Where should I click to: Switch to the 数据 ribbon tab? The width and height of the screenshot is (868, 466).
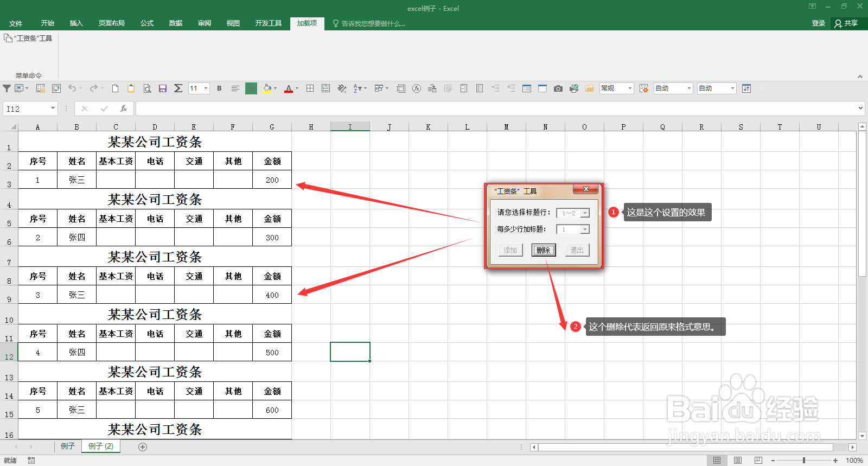[x=176, y=23]
